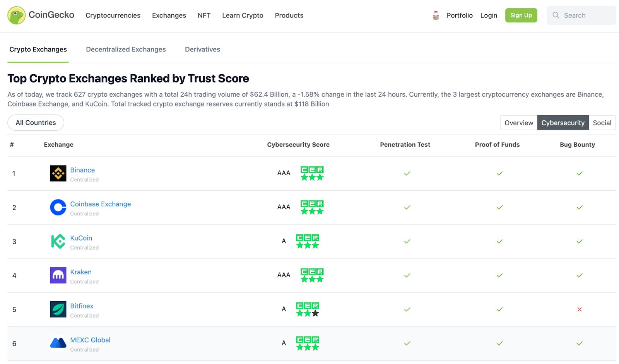Screen dimensions: 619x364
Task: Click the Login link
Action: 489,15
